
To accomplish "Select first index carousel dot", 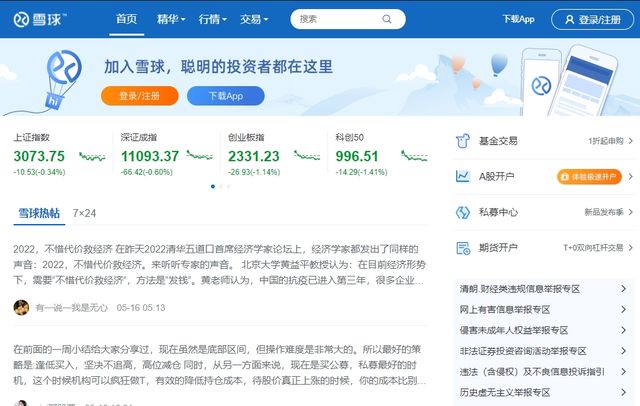I will point(213,186).
